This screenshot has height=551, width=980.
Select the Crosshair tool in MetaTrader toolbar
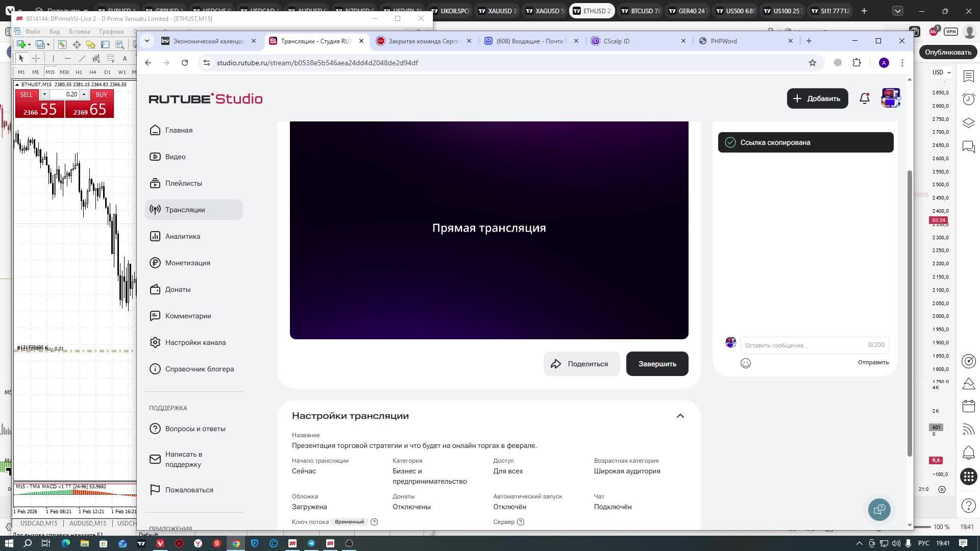(x=36, y=58)
